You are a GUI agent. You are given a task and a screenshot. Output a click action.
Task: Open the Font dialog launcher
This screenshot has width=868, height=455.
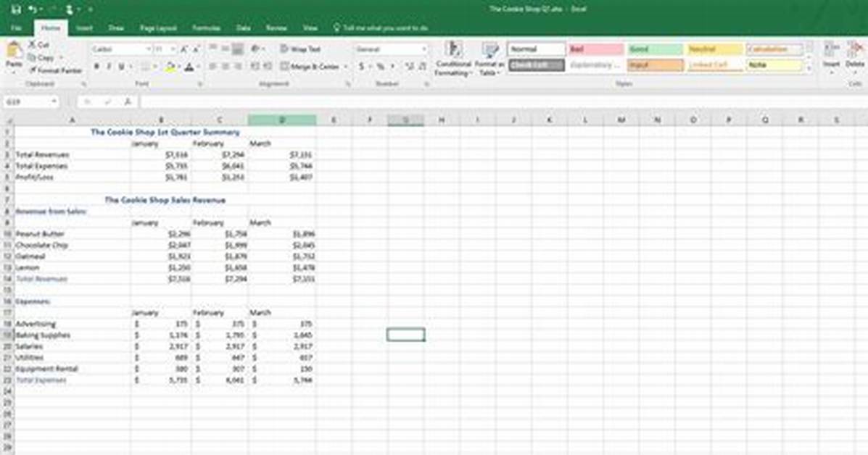pyautogui.click(x=200, y=85)
